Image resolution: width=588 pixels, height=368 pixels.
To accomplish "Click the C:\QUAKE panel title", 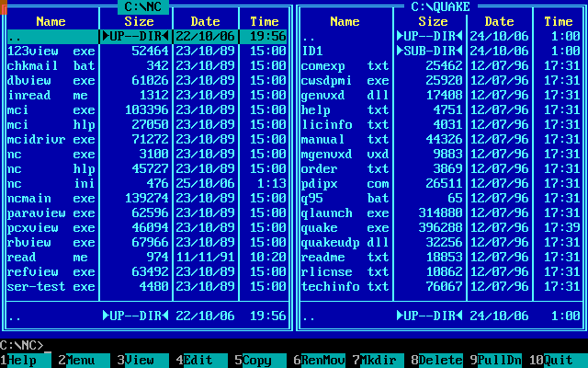I will (441, 6).
